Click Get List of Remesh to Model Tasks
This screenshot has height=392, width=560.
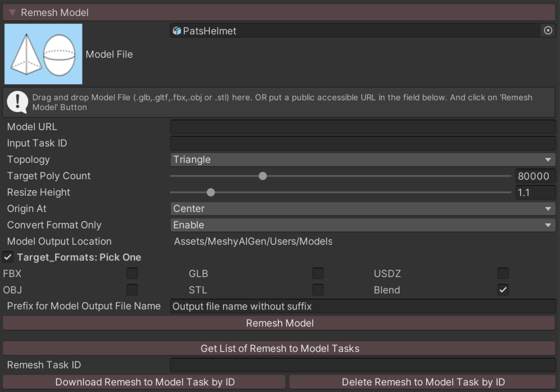pos(279,348)
